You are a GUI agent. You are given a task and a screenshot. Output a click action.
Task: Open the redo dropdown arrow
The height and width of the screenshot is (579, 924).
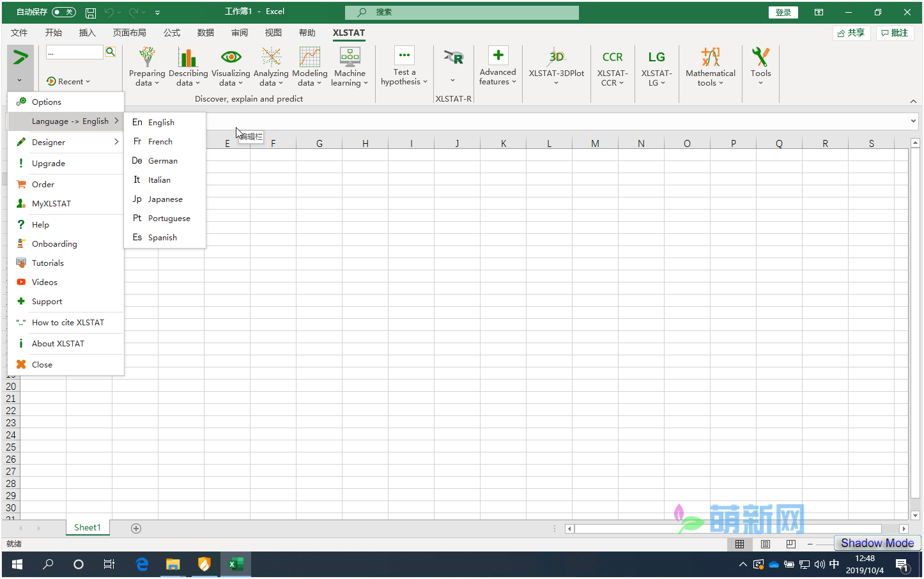click(145, 12)
